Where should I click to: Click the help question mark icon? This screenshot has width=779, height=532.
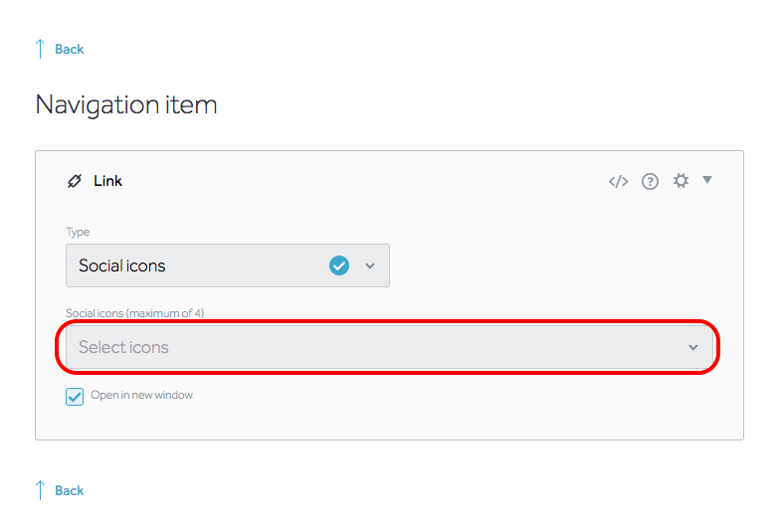coord(650,182)
